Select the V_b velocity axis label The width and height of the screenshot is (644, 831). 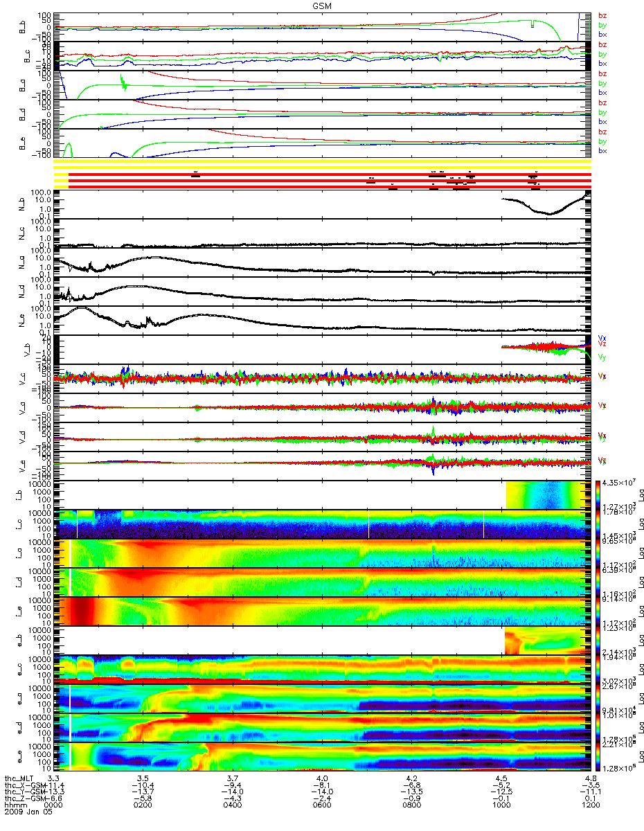(x=28, y=348)
